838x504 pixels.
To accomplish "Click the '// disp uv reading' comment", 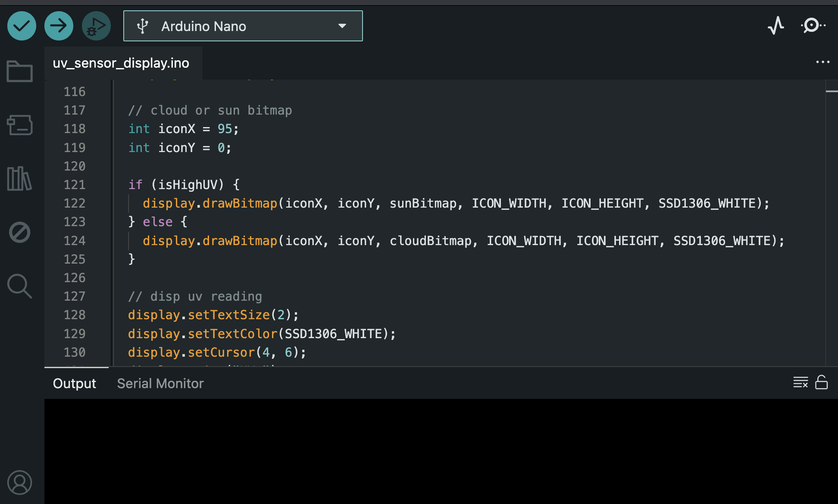I will 195,296.
